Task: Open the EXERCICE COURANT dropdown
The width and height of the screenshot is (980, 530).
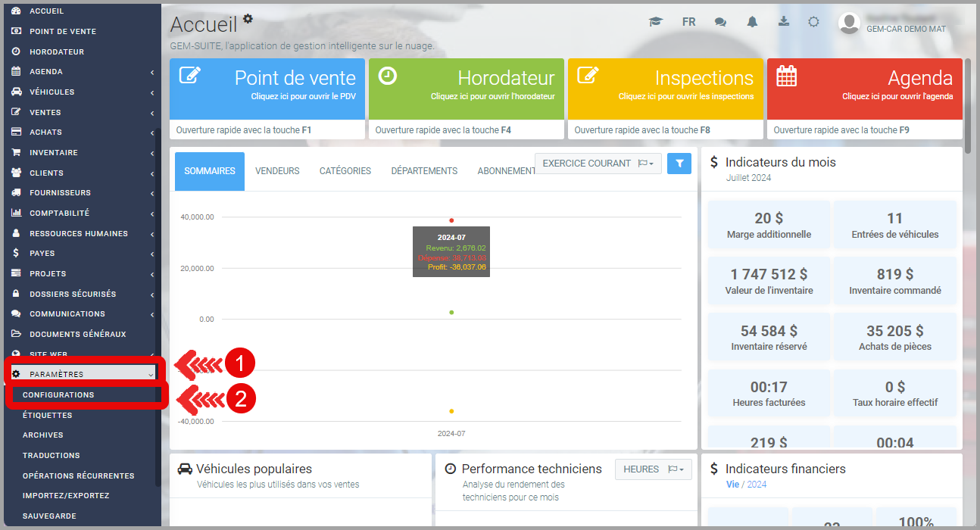Action: click(x=598, y=164)
